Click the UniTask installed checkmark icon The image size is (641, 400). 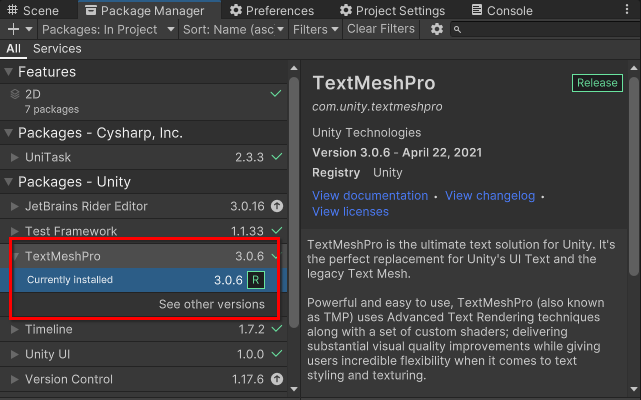pyautogui.click(x=277, y=158)
